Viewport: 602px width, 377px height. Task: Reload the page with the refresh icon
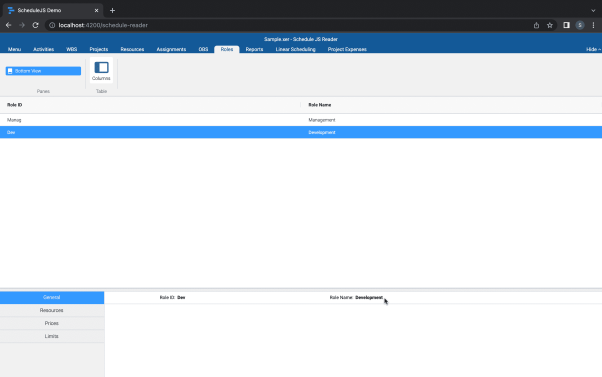click(35, 25)
